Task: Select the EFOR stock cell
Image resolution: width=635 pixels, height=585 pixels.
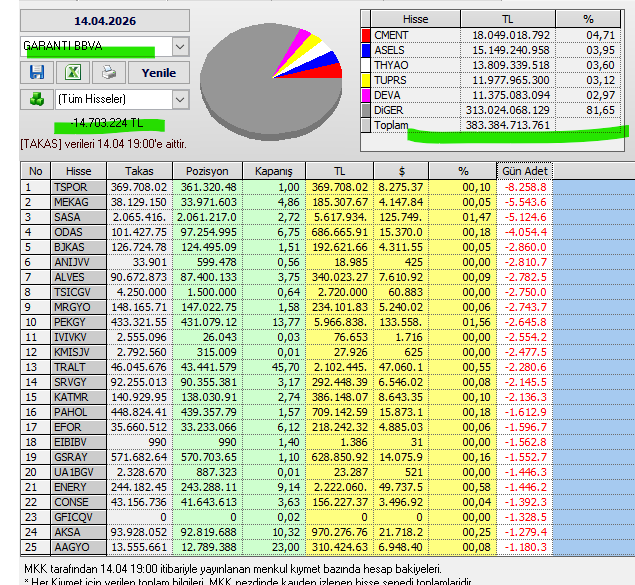Action: (x=79, y=427)
